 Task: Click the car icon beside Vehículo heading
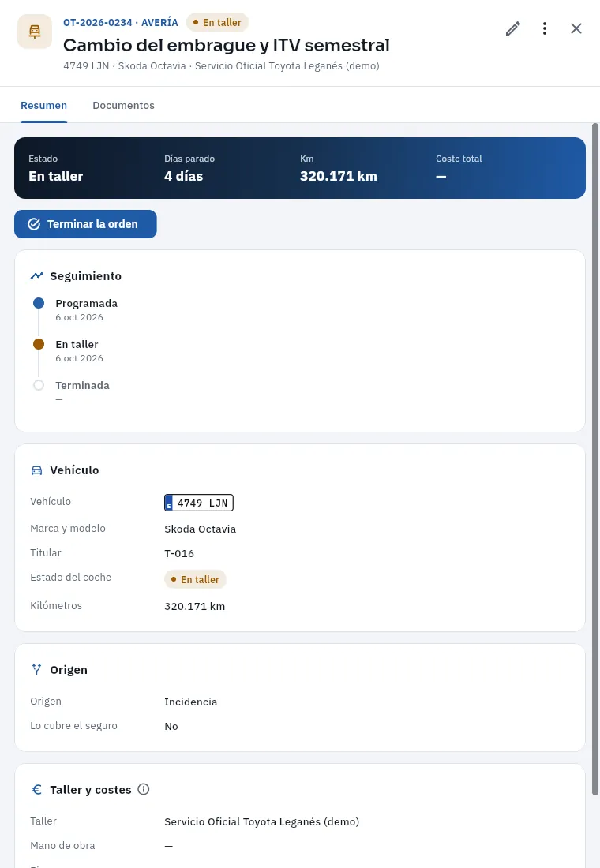pos(36,470)
